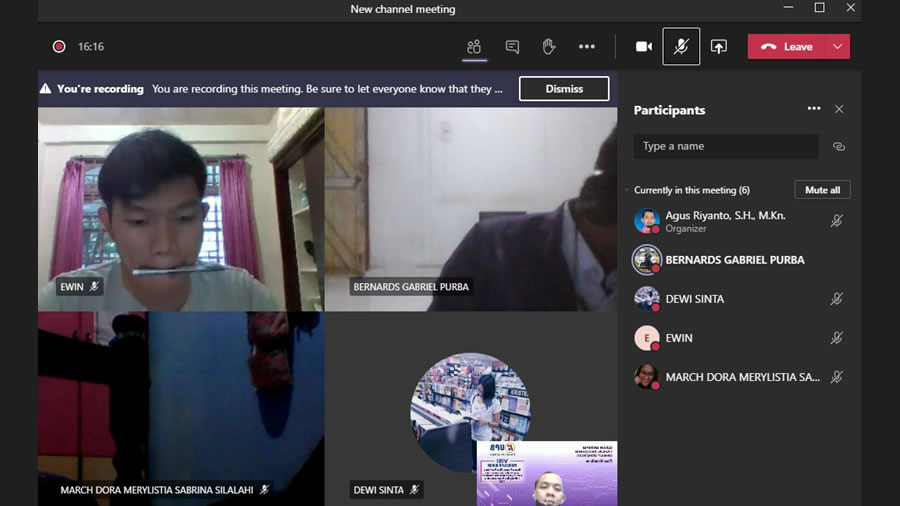Click the Leave button
The width and height of the screenshot is (900, 506).
click(x=787, y=47)
